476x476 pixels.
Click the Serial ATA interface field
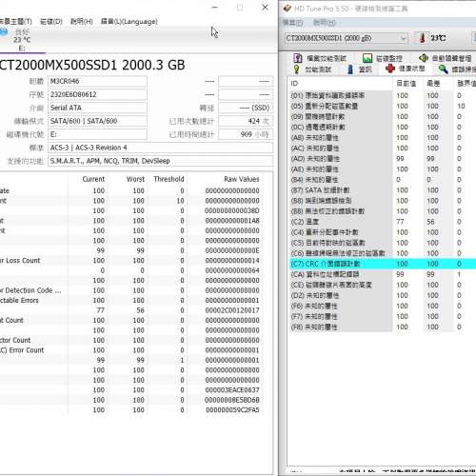coord(97,108)
